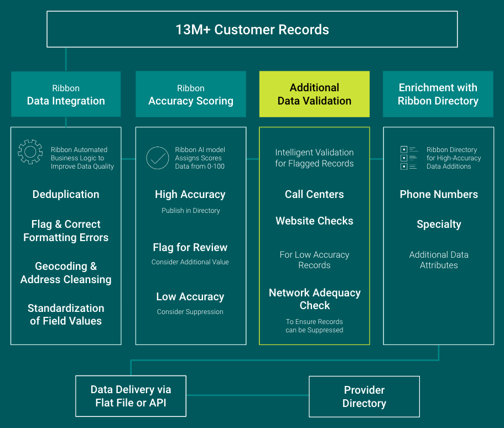Screen dimensions: 504x428
Task: Click Geocoding & Address Cleansing
Action: click(66, 273)
